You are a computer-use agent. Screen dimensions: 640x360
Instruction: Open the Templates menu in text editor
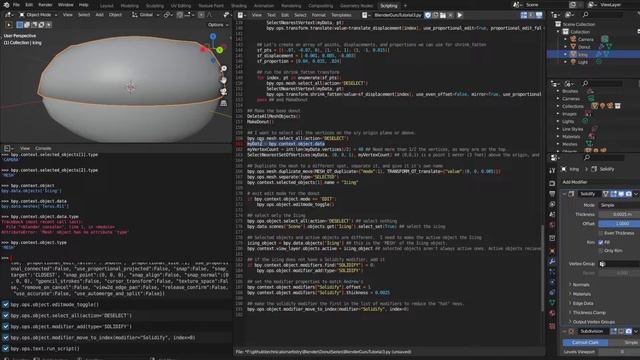pos(341,15)
